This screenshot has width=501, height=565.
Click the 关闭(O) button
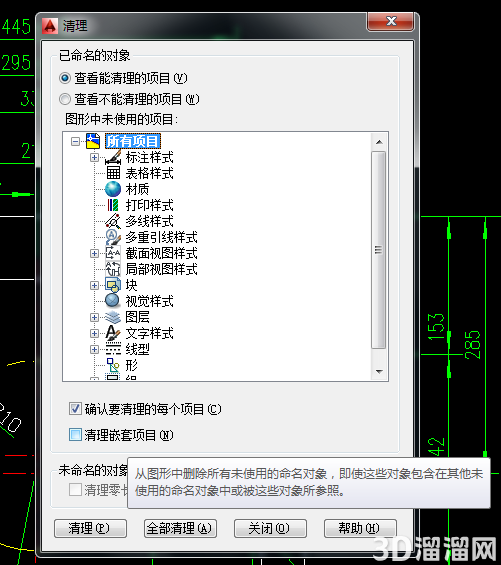(270, 528)
